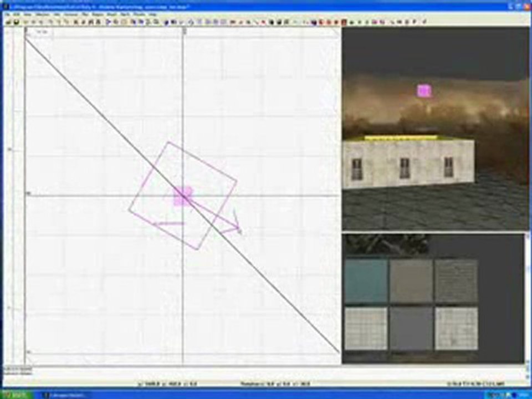The width and height of the screenshot is (532, 399).
Task: Open the Edit menu
Action: click(x=17, y=14)
